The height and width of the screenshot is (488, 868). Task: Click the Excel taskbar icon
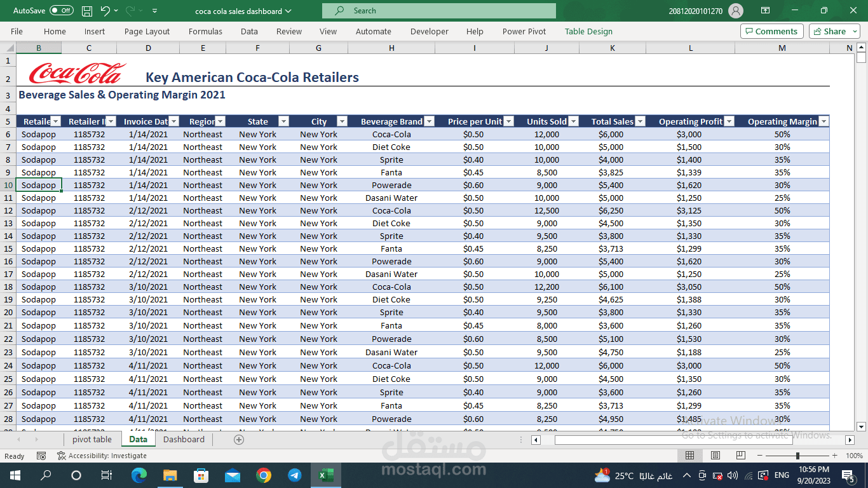(x=325, y=475)
